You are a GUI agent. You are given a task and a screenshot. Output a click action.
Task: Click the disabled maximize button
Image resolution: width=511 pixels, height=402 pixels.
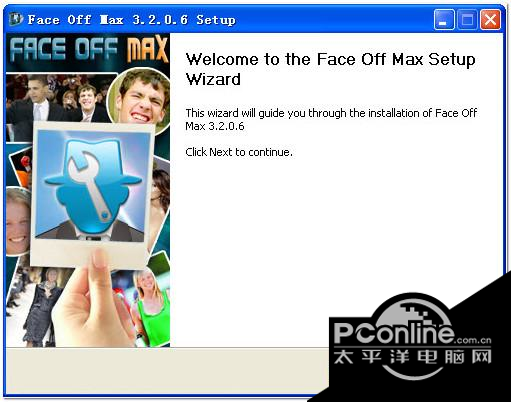point(467,20)
